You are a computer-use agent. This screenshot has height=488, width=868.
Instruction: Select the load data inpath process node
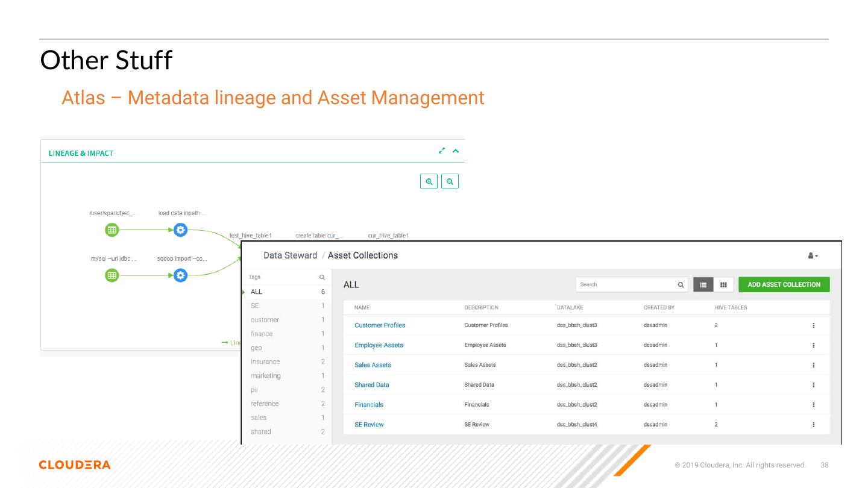pyautogui.click(x=180, y=230)
